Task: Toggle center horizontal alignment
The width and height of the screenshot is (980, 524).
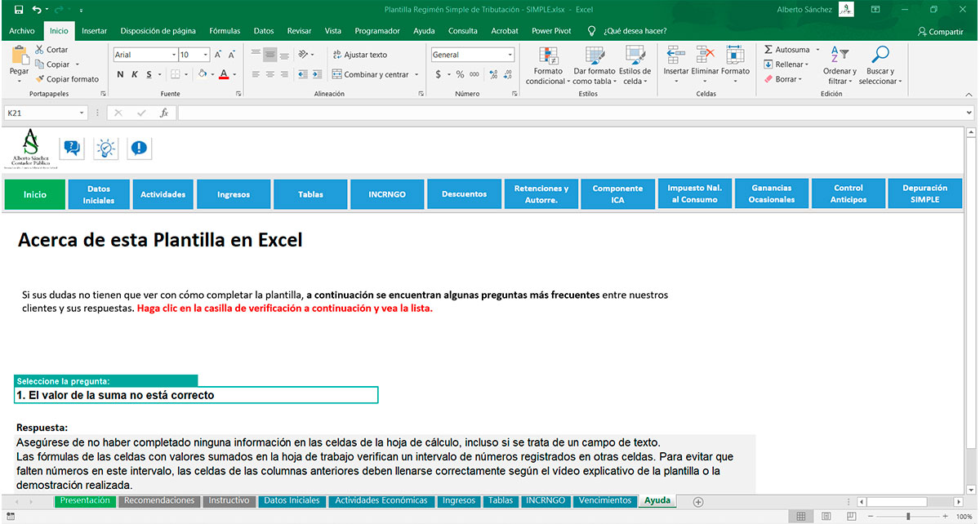Action: 270,74
